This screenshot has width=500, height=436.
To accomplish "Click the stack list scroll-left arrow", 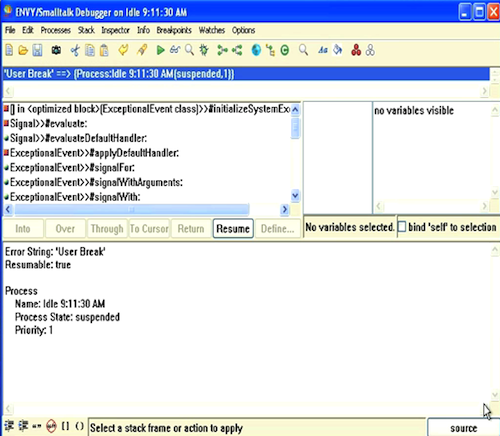I will (8, 209).
